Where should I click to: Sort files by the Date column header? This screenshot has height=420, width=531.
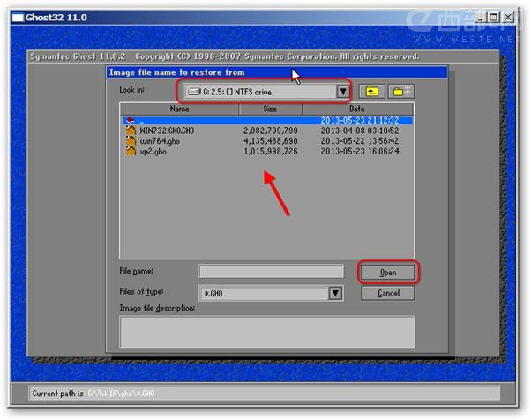pos(357,109)
